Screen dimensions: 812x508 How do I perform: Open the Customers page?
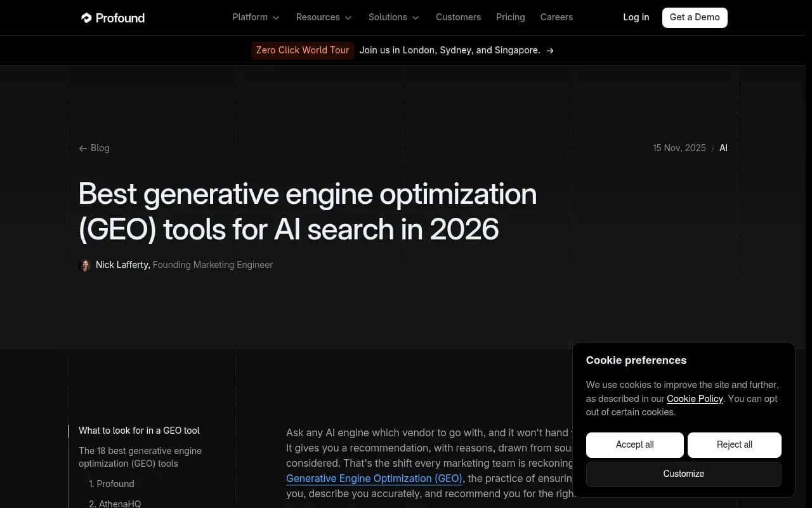tap(458, 17)
